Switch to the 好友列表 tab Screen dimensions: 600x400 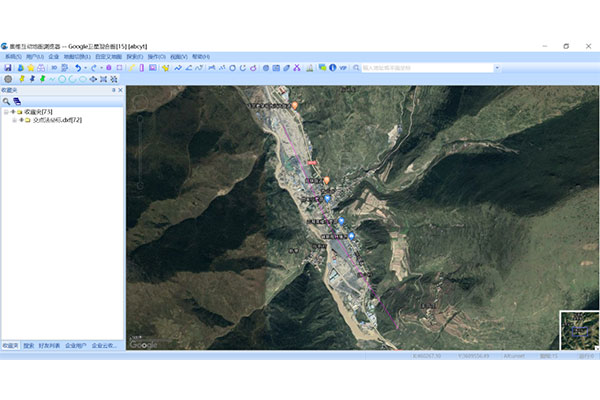click(50, 345)
